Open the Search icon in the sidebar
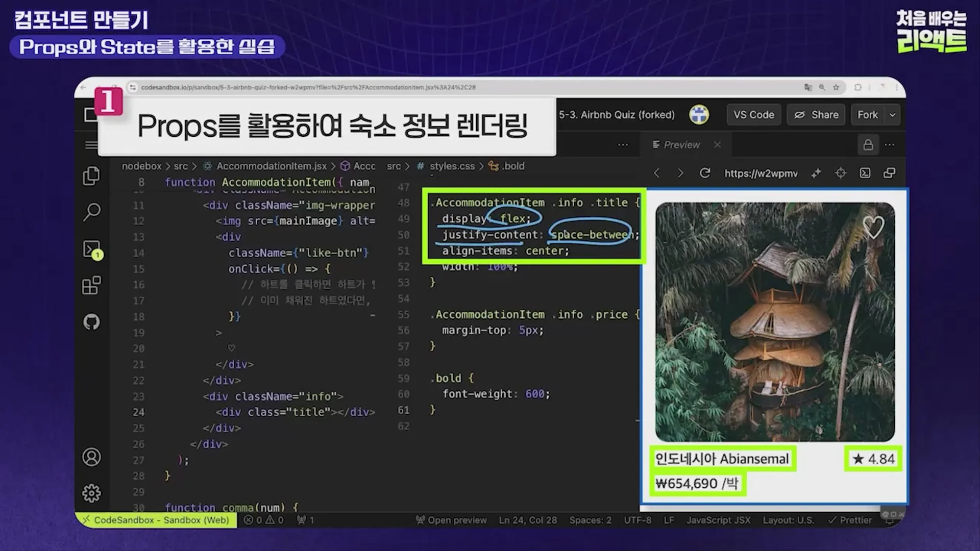Image resolution: width=980 pixels, height=551 pixels. (91, 212)
